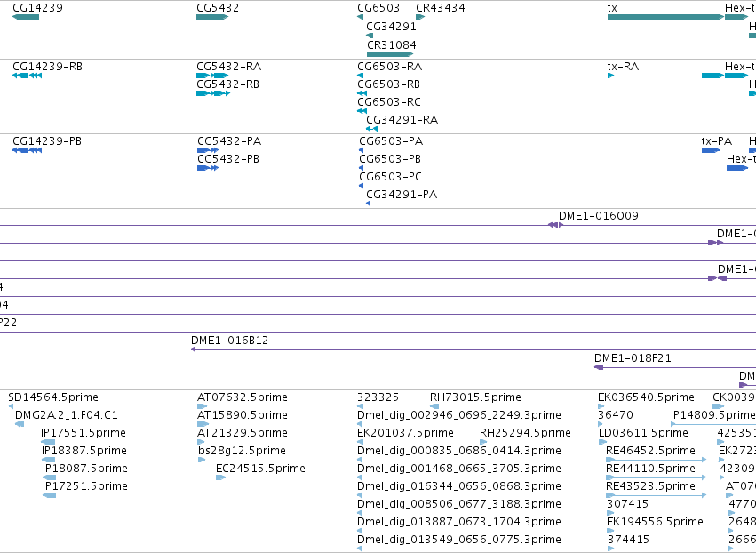Select the CG5432-RB transcript label
The width and height of the screenshot is (756, 553).
click(x=227, y=84)
